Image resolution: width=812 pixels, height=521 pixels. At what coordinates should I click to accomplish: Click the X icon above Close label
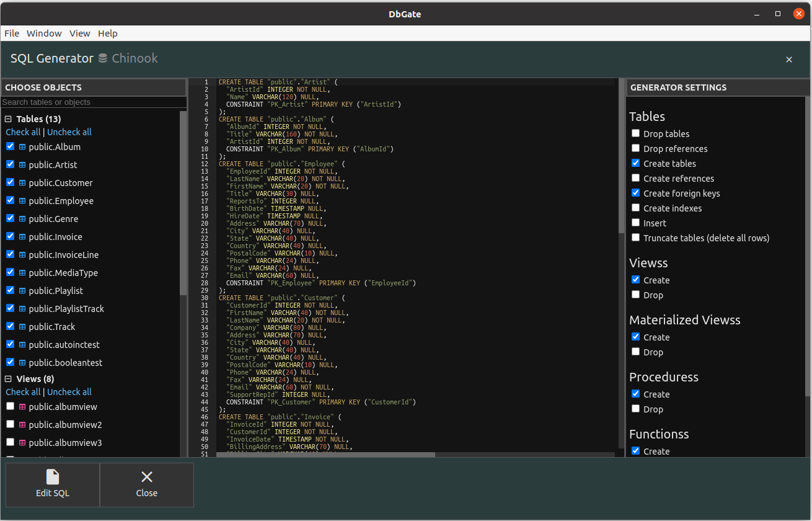(x=147, y=476)
